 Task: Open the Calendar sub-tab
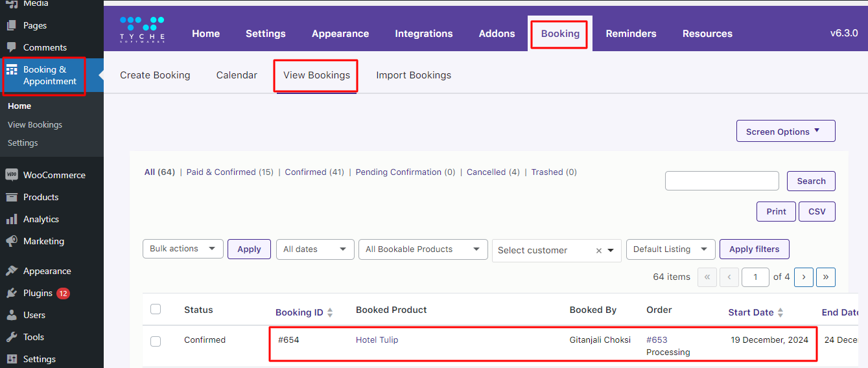coord(237,75)
